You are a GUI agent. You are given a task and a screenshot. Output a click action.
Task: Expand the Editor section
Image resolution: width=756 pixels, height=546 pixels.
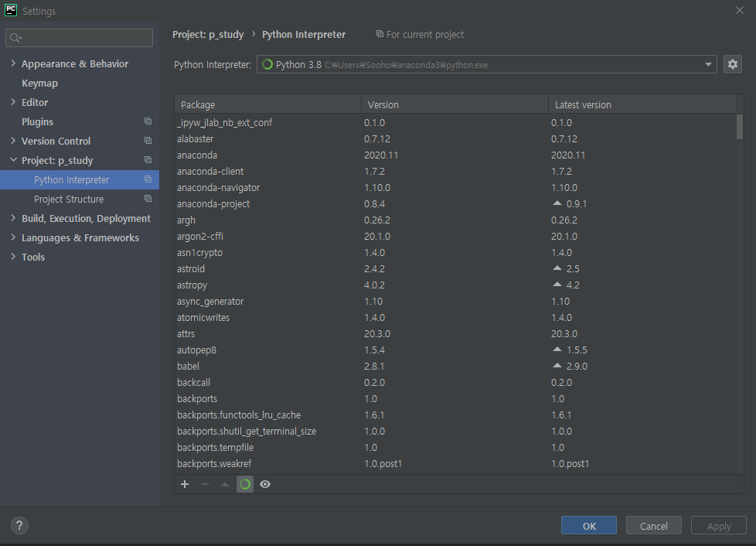(13, 102)
